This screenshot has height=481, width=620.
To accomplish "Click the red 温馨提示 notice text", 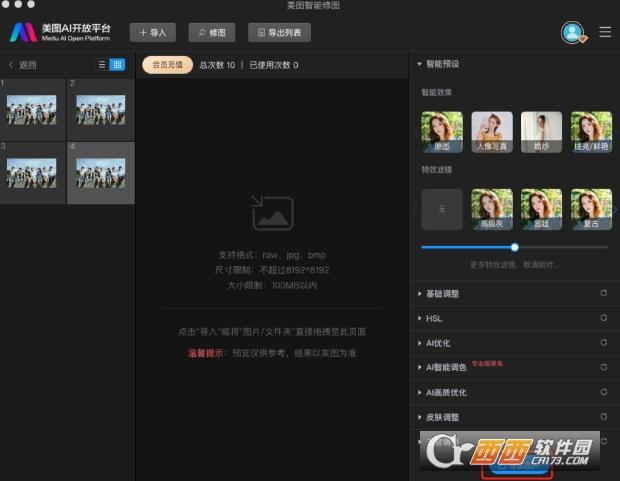I will click(x=206, y=353).
